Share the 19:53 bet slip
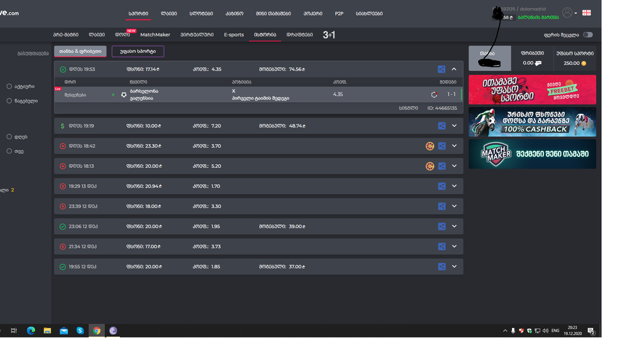 441,69
